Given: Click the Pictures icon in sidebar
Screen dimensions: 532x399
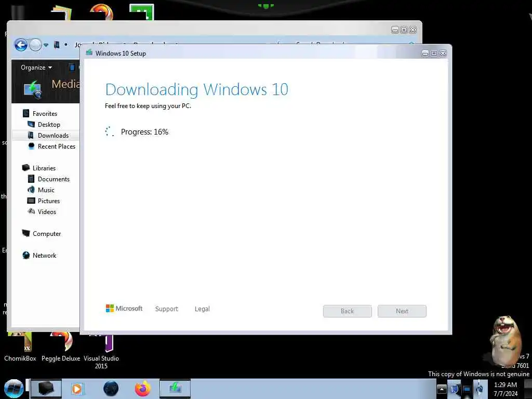Looking at the screenshot, I should click(x=31, y=201).
